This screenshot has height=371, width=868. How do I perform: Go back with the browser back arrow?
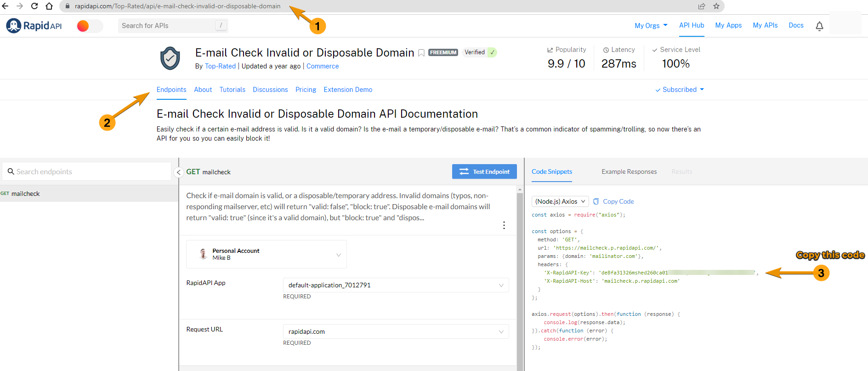(6, 6)
